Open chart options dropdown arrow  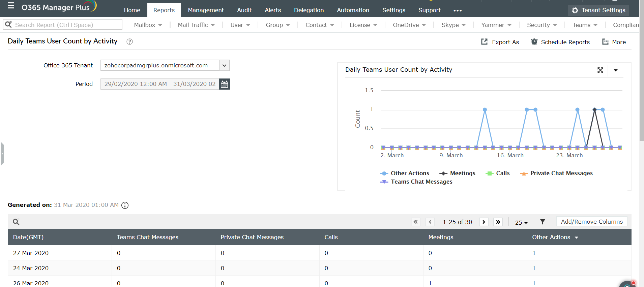click(616, 70)
